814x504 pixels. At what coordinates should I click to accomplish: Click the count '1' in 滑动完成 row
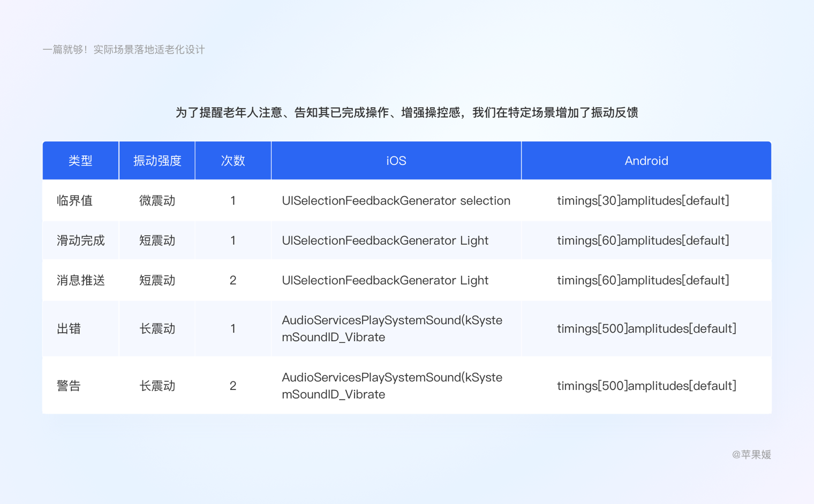[x=233, y=240]
